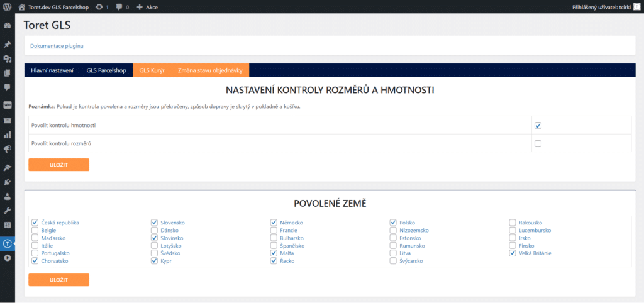Uncheck Slovinsko country
The height and width of the screenshot is (303, 644).
click(155, 238)
